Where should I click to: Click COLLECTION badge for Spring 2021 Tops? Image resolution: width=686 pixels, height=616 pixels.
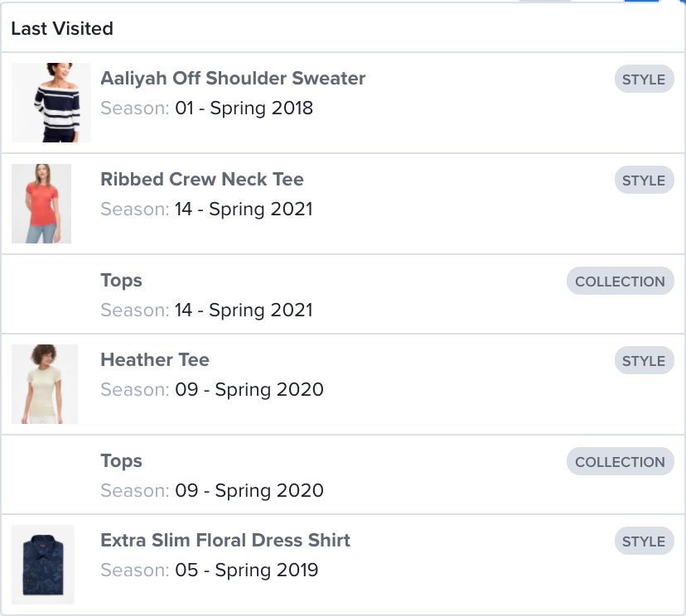[x=621, y=282]
